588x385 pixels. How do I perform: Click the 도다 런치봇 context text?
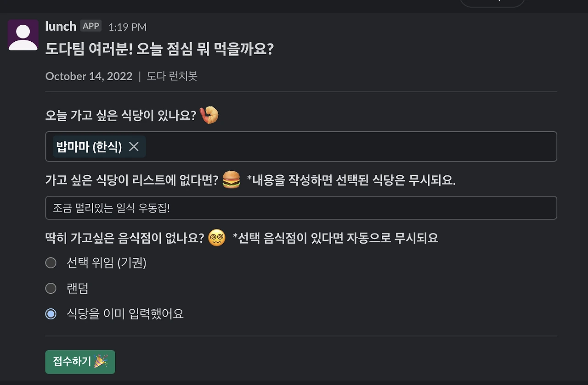coord(172,76)
